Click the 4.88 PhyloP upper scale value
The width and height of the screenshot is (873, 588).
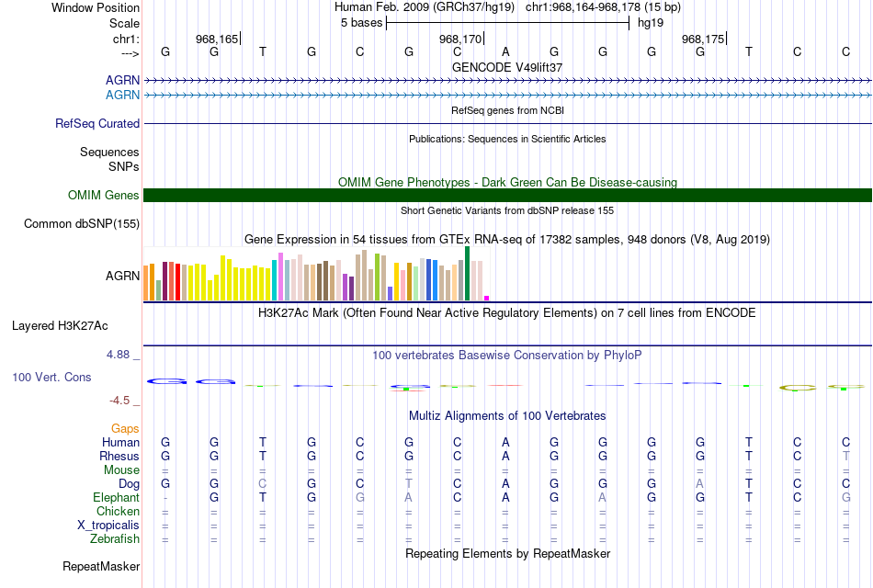pos(118,355)
